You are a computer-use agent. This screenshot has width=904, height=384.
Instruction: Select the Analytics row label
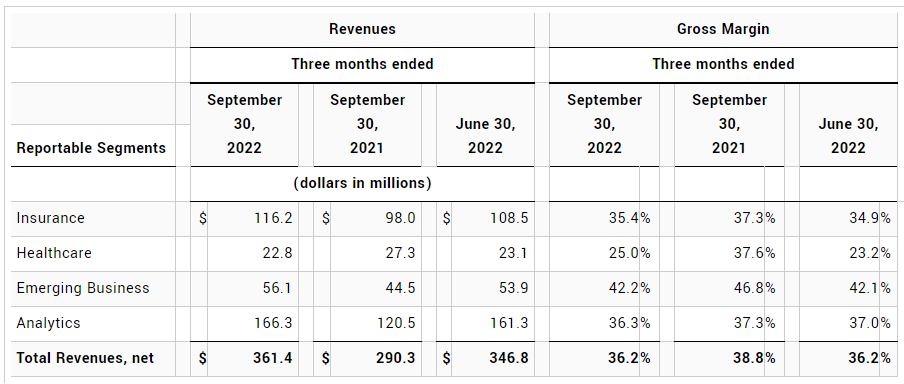point(48,323)
